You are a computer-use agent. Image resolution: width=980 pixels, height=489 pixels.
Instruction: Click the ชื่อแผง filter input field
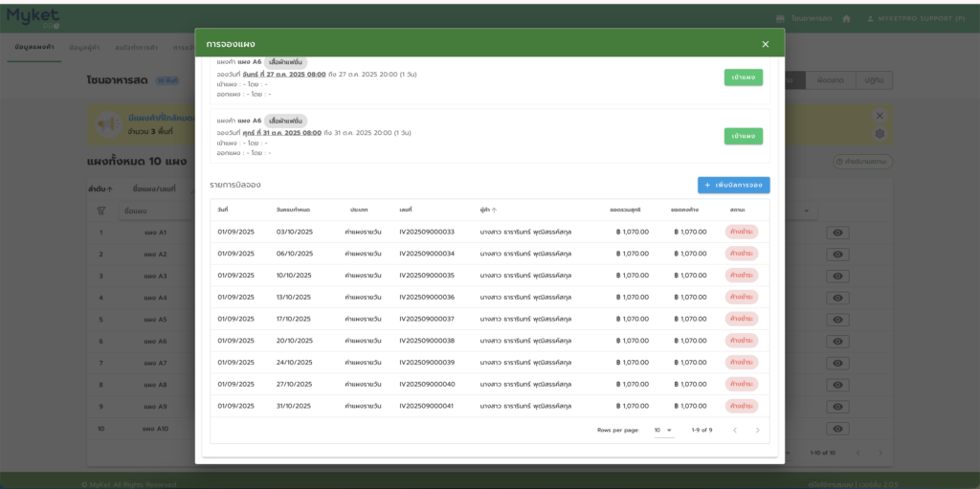tap(158, 211)
